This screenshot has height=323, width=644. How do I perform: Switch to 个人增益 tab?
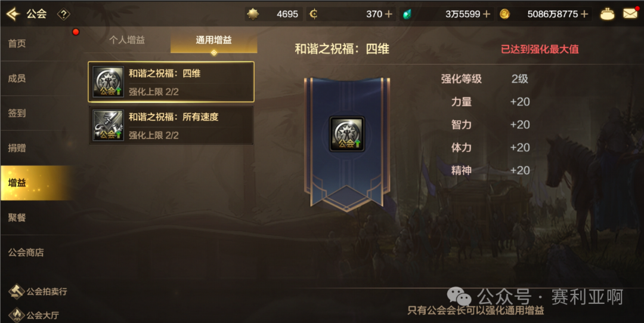tap(127, 40)
